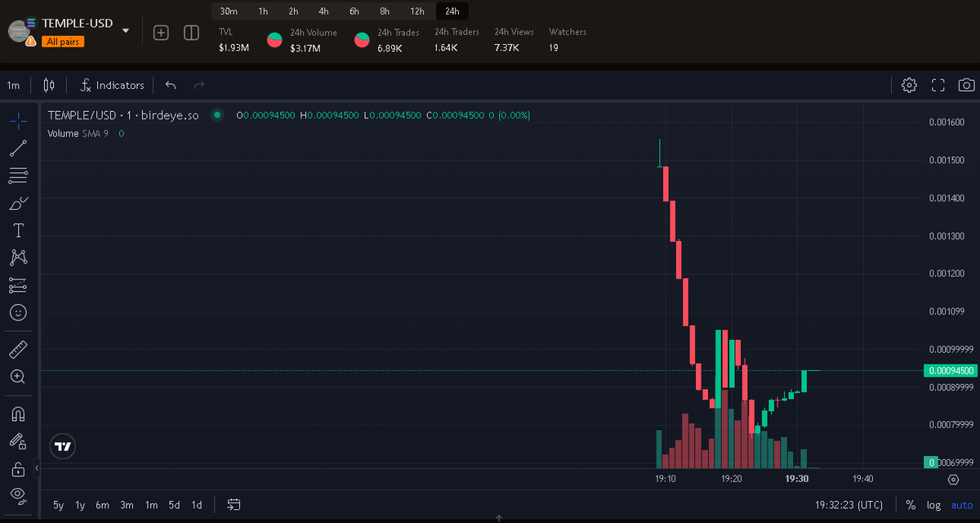Undo the last chart action
980x523 pixels.
click(171, 85)
